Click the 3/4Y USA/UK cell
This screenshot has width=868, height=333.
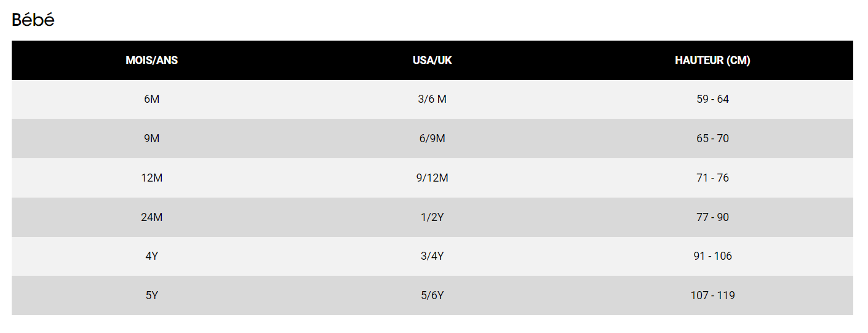coord(432,256)
